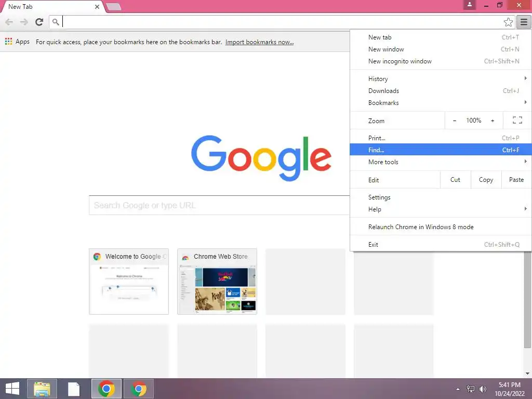
Task: Reload the page with refresh icon
Action: [39, 22]
